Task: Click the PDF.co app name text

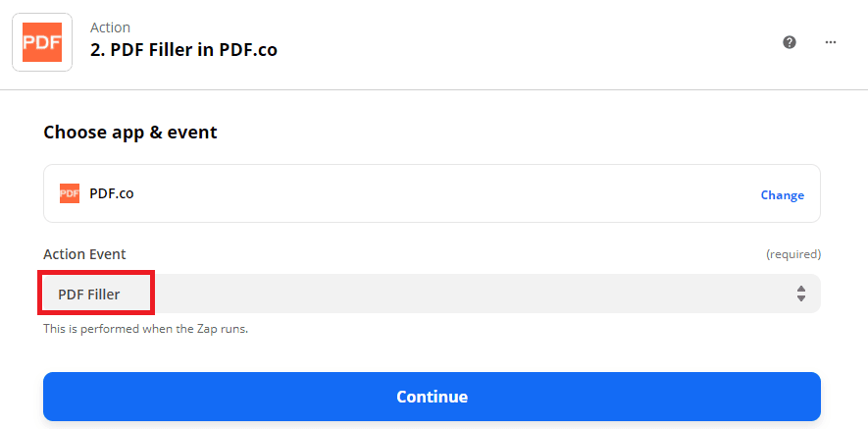Action: 112,193
